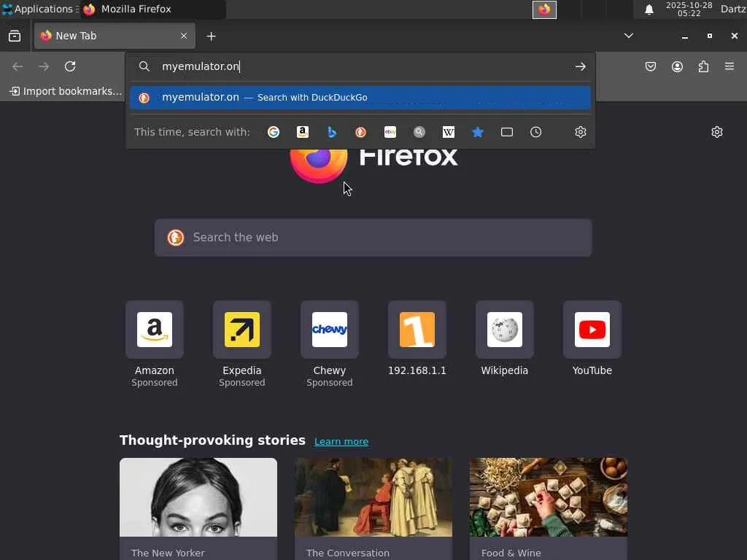Viewport: 747px width, 560px height.
Task: Search this time with Amazon
Action: coord(303,132)
